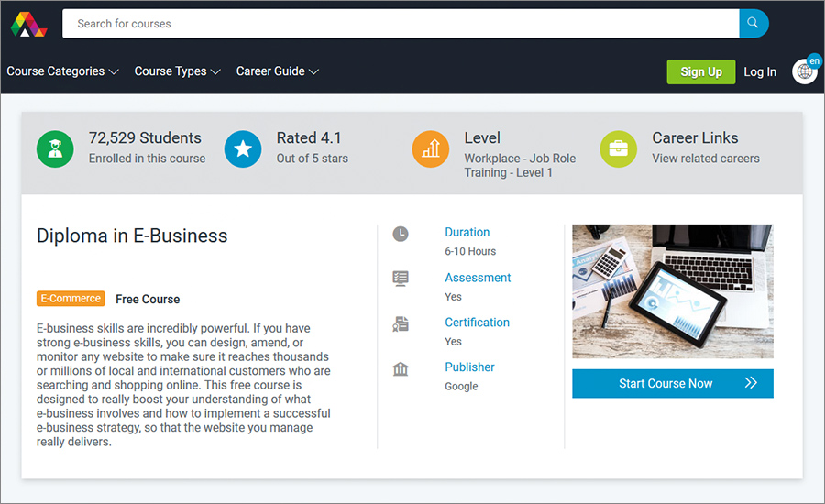This screenshot has width=825, height=504.
Task: Open the Career Links heading
Action: 695,137
